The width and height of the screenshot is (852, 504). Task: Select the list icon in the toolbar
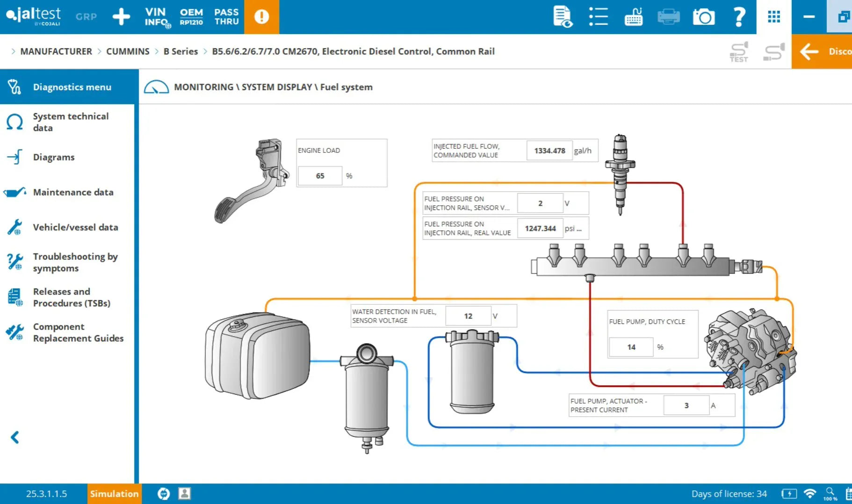[598, 16]
